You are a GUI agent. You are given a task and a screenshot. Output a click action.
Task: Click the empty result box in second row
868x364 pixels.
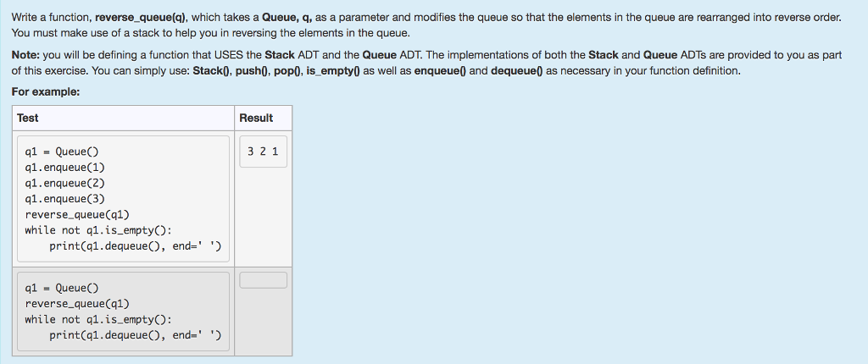(x=263, y=280)
